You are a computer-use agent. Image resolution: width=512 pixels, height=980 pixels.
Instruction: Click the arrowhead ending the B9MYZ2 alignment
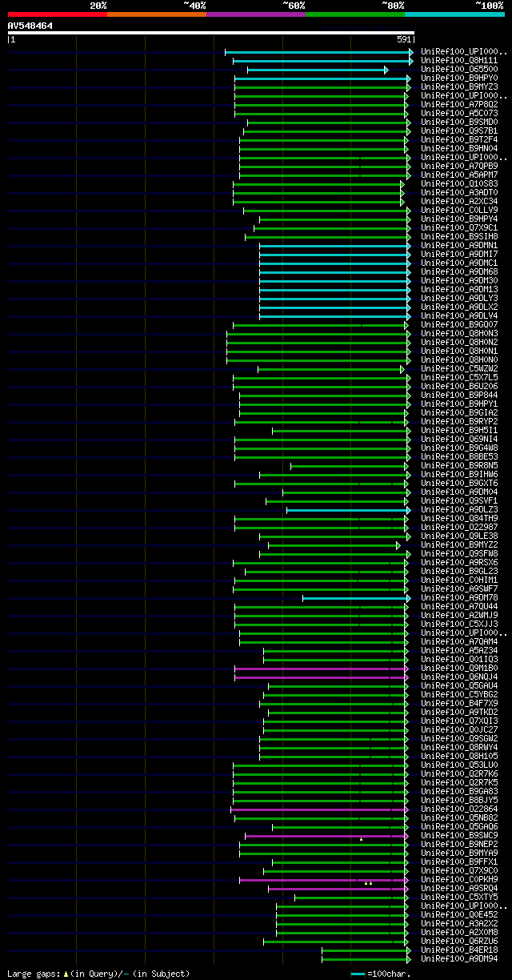(x=398, y=545)
